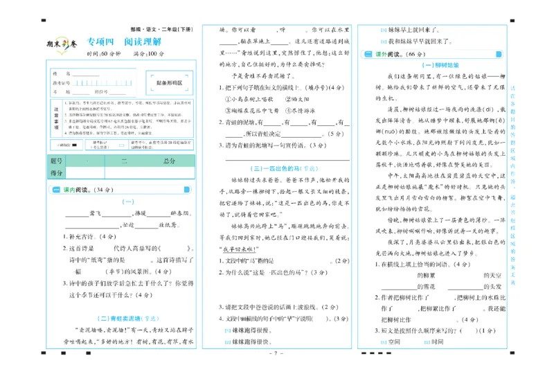Image resolution: width=554 pixels, height=392 pixels.
Task: Click option ③蝴蝶在花丛中飞舞
Action: [x=252, y=111]
